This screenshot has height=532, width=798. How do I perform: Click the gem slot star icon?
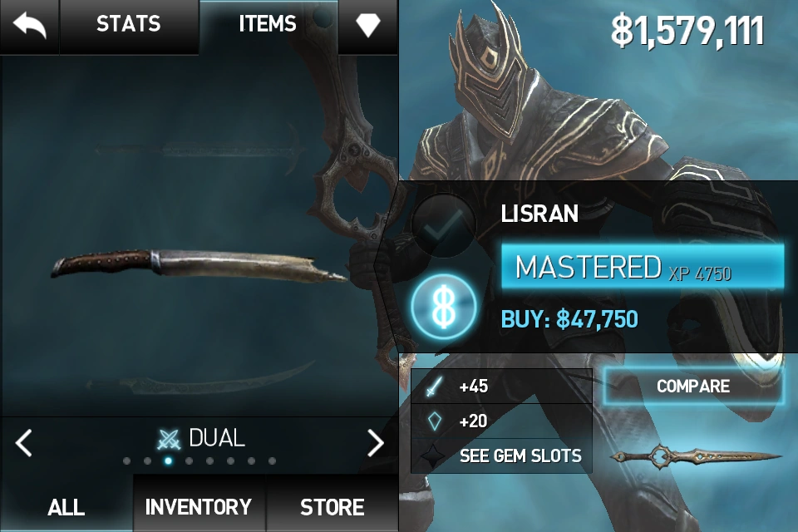coord(433,456)
